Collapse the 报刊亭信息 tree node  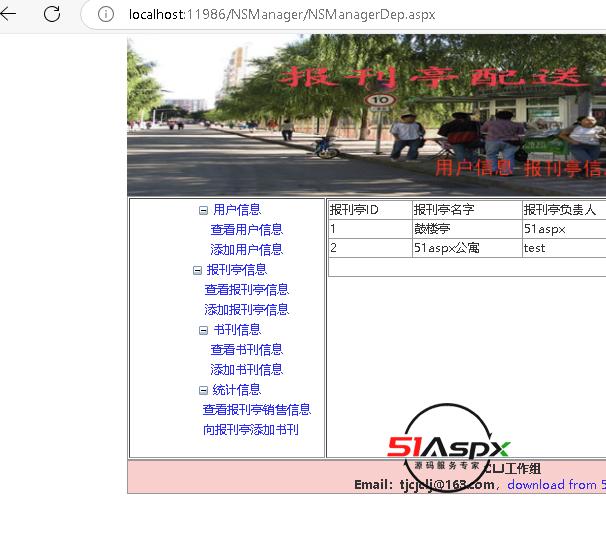click(196, 270)
